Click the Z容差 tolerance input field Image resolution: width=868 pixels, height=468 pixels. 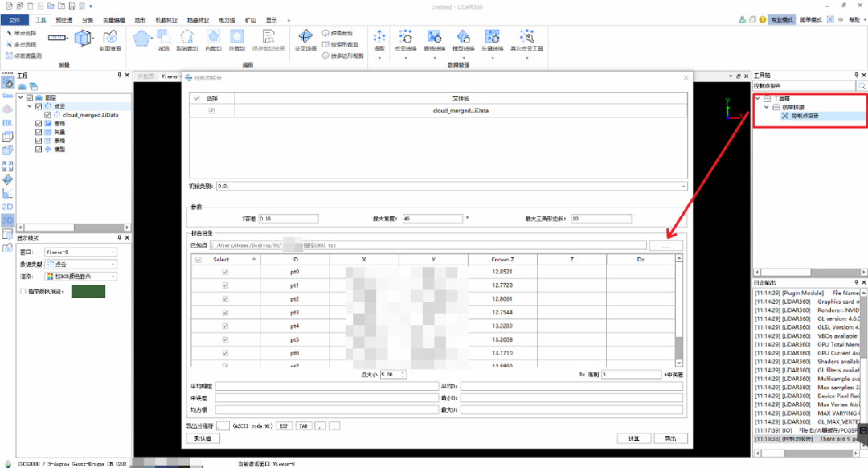(289, 219)
